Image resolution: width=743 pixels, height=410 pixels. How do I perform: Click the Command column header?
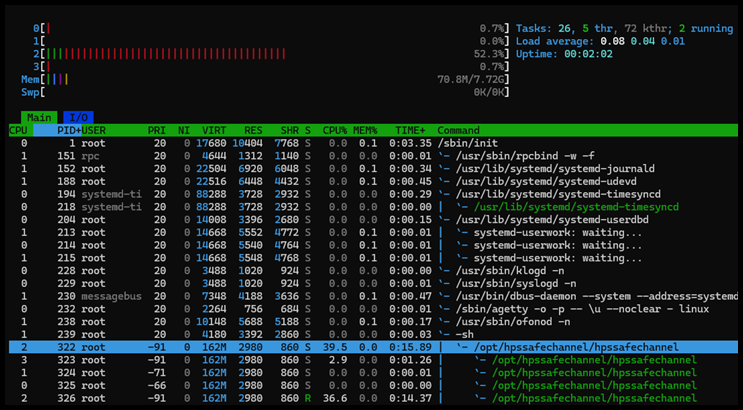460,130
